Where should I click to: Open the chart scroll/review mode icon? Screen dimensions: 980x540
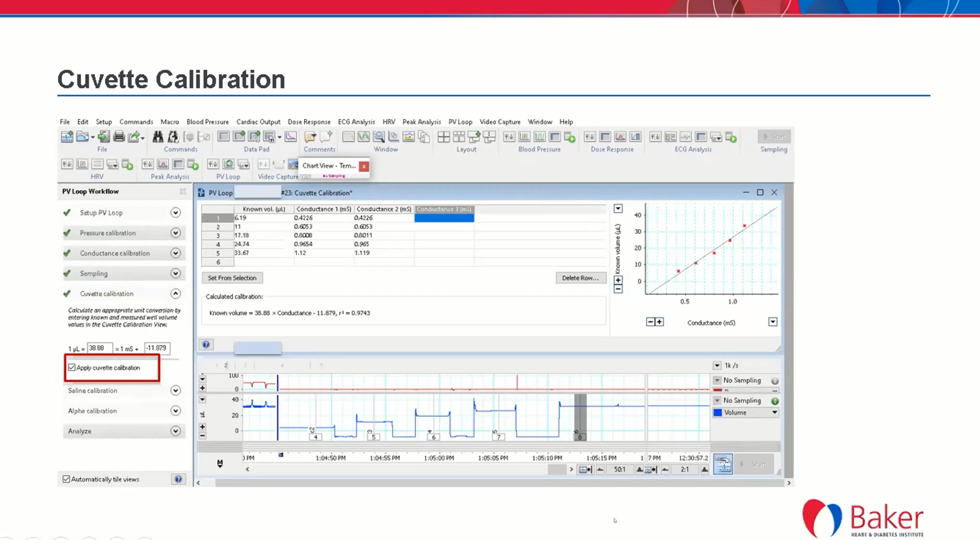coord(723,464)
